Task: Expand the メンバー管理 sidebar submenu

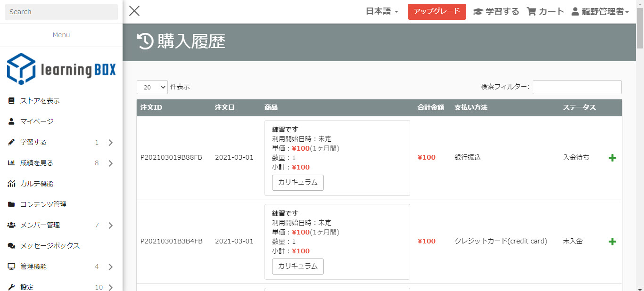Action: [110, 226]
